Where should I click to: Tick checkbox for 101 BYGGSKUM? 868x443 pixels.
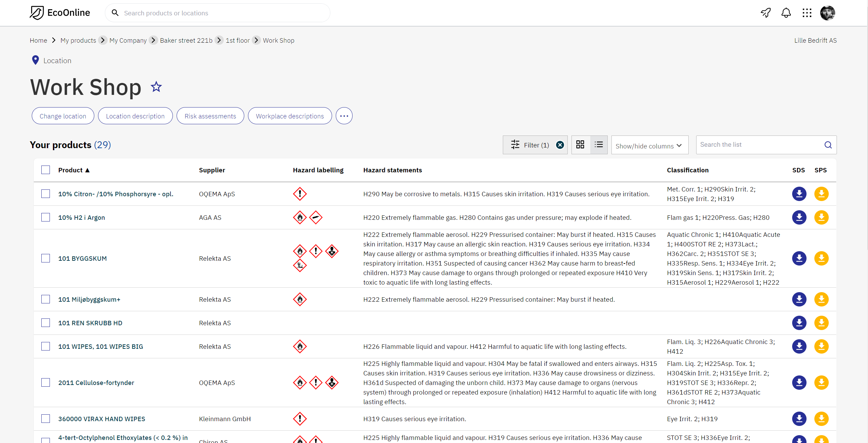pos(45,258)
